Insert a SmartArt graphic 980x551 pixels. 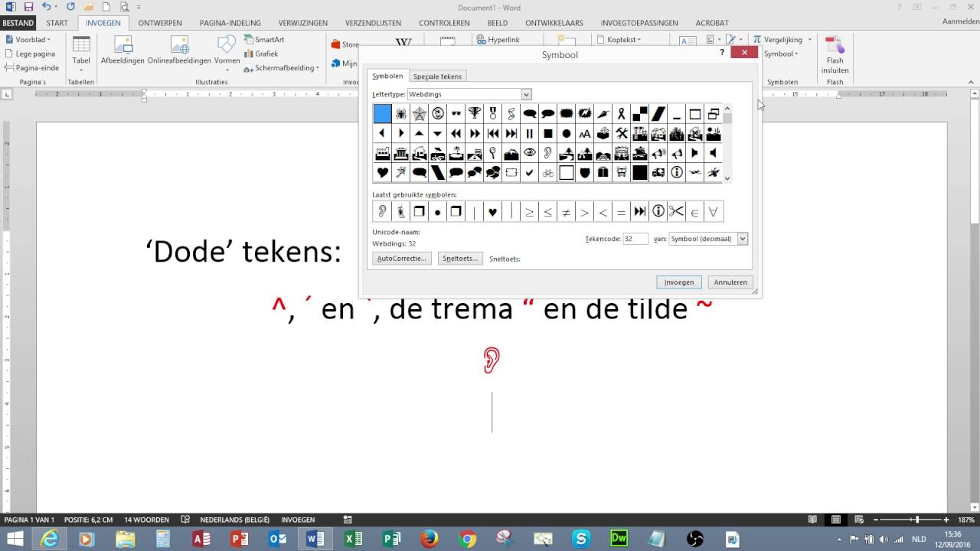click(264, 39)
